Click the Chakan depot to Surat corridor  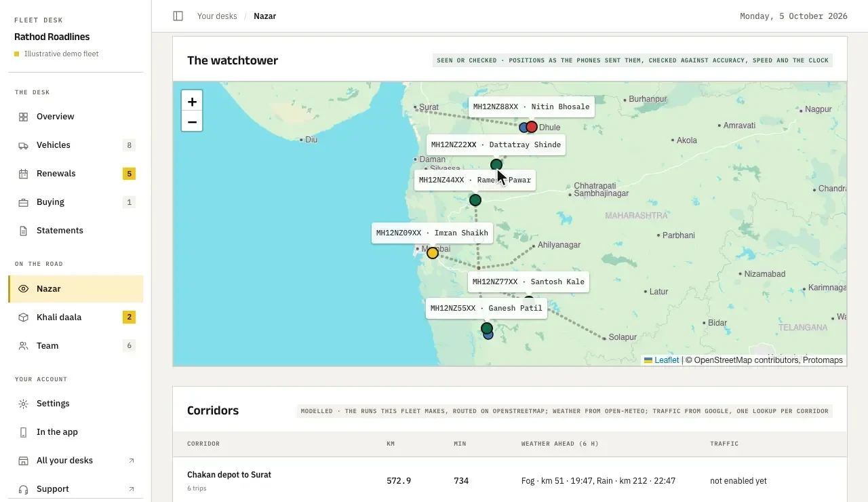(x=229, y=475)
